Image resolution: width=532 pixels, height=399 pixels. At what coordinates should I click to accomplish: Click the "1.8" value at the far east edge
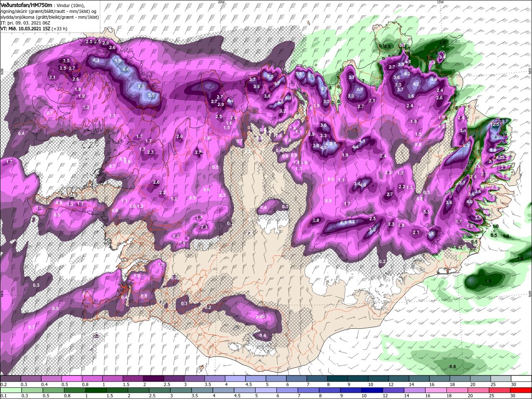[520, 259]
